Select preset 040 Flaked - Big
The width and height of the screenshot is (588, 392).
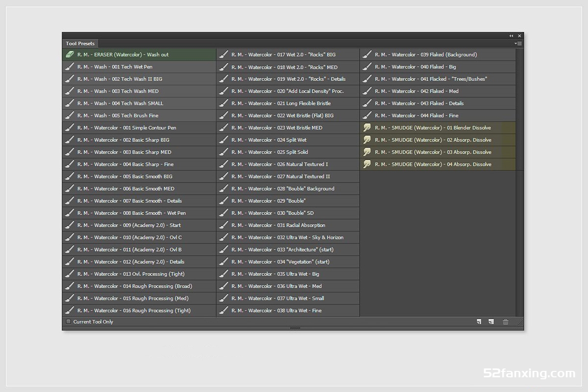tap(438, 67)
